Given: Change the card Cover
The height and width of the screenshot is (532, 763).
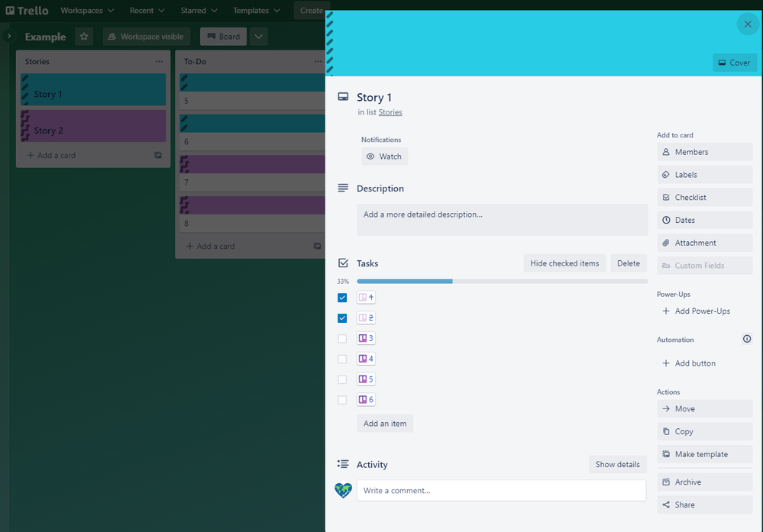Looking at the screenshot, I should (x=734, y=63).
